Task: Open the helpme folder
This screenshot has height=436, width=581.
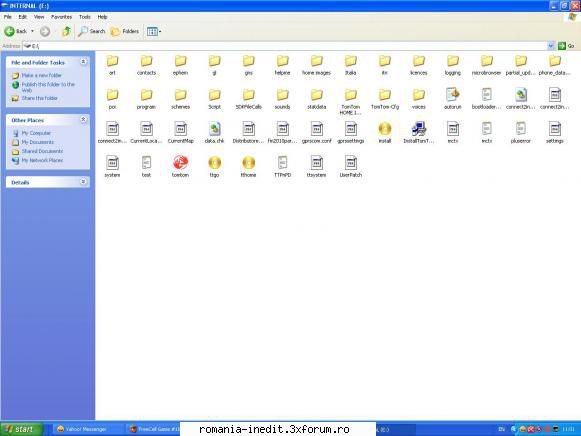Action: click(282, 65)
